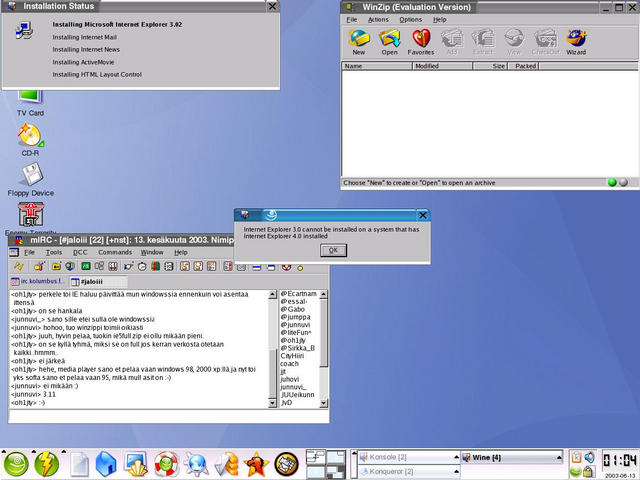
Task: Select @Ecartnam in mIRC nick list
Action: pyautogui.click(x=298, y=294)
